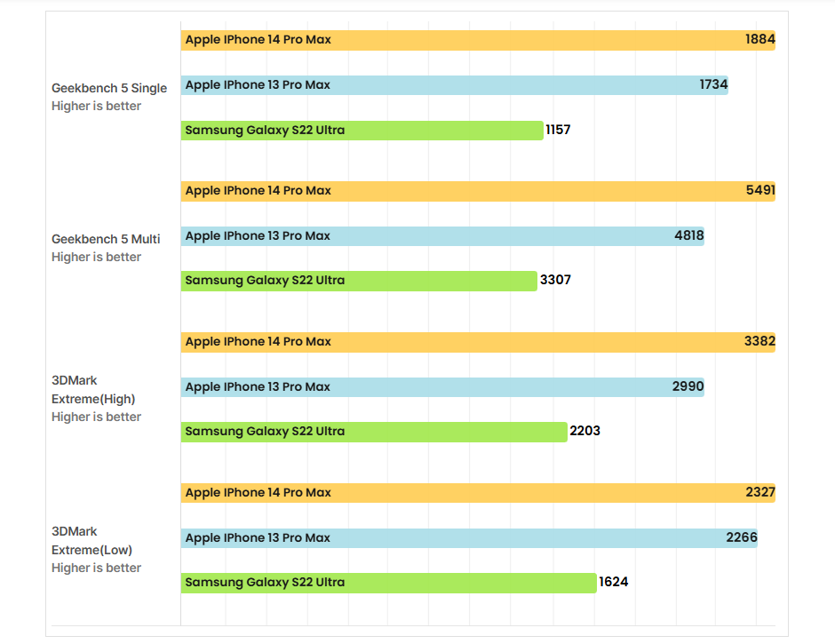Click the Galaxy S22 Ultra 3DMark Extreme(High) bar
835x644 pixels.
pos(374,432)
